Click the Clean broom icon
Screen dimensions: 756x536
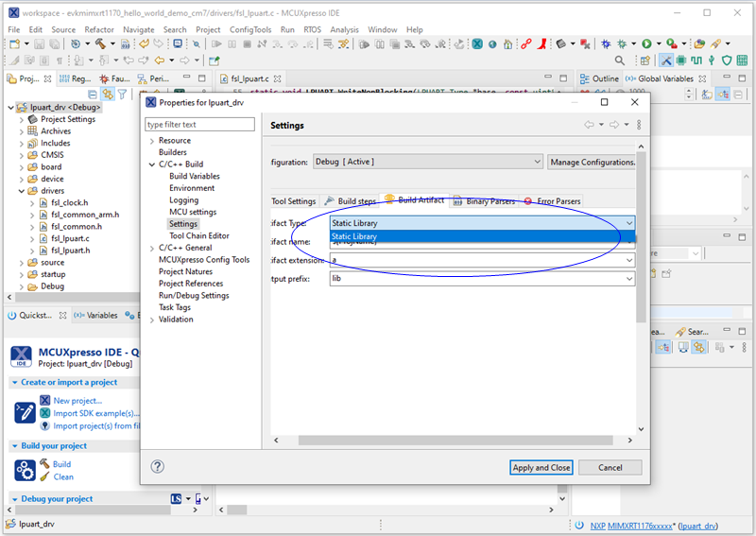pos(44,476)
